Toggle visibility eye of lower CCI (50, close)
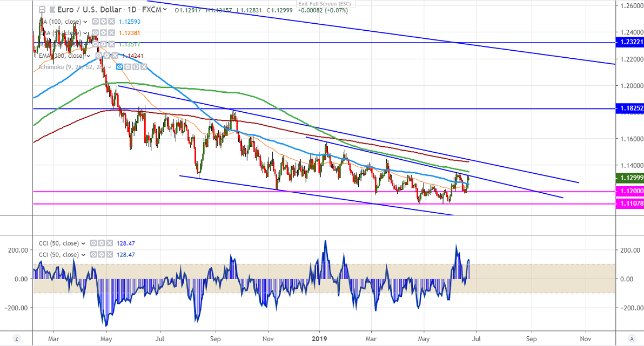This screenshot has height=346, width=644. (x=93, y=255)
